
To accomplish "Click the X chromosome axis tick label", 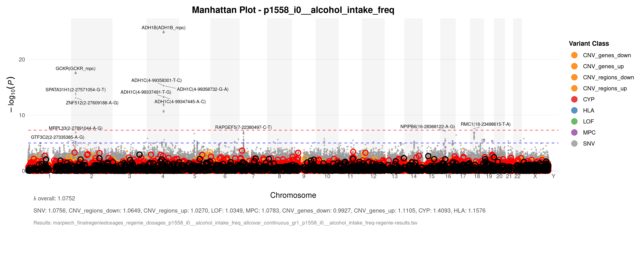I will click(x=535, y=176).
